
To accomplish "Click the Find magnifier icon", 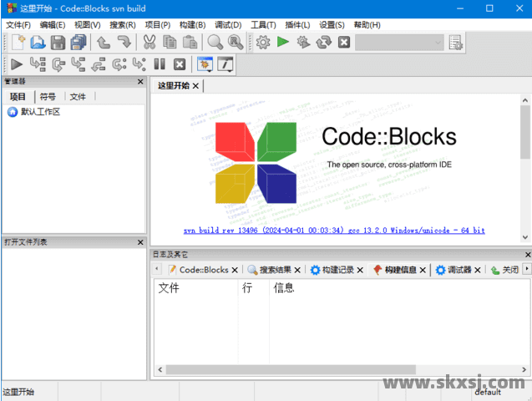I will pos(215,43).
